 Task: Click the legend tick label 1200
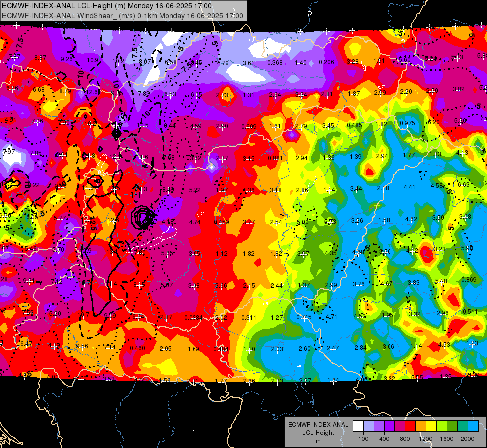point(426,439)
